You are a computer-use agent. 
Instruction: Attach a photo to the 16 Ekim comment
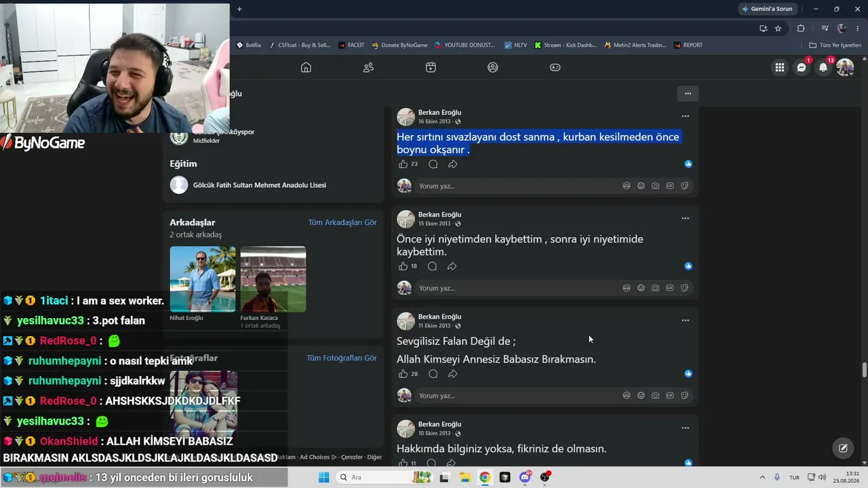[x=655, y=186]
